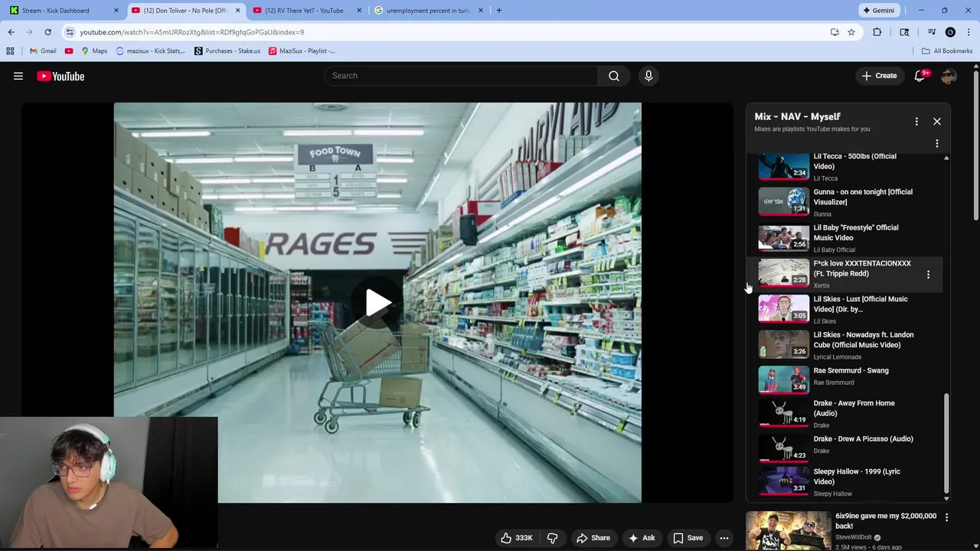Open more actions ellipsis below the video
980x551 pixels.
pyautogui.click(x=724, y=538)
